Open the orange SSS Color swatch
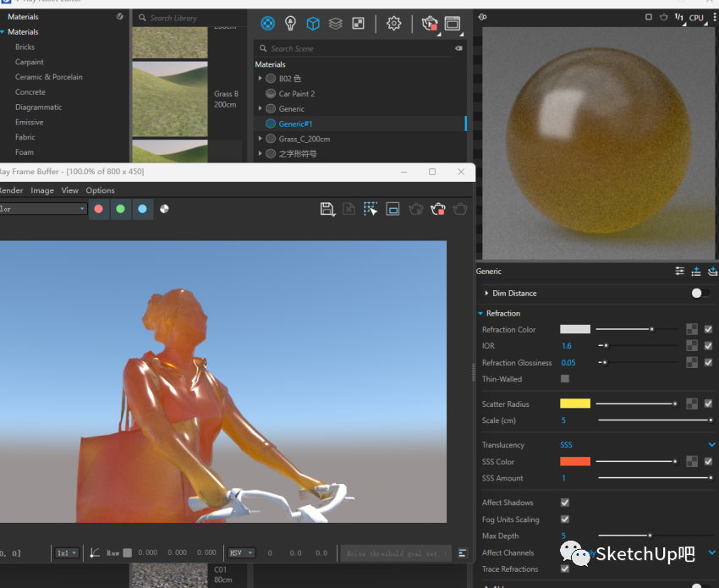The height and width of the screenshot is (588, 719). [575, 461]
